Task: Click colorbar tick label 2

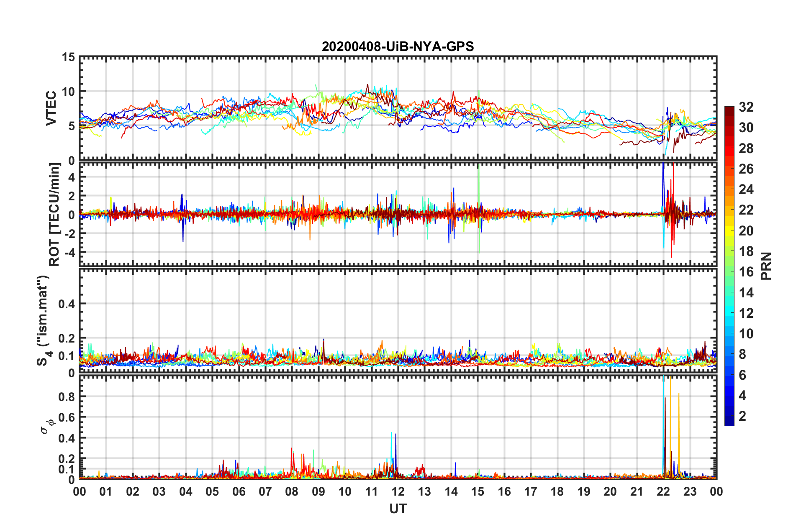Action: tap(742, 416)
